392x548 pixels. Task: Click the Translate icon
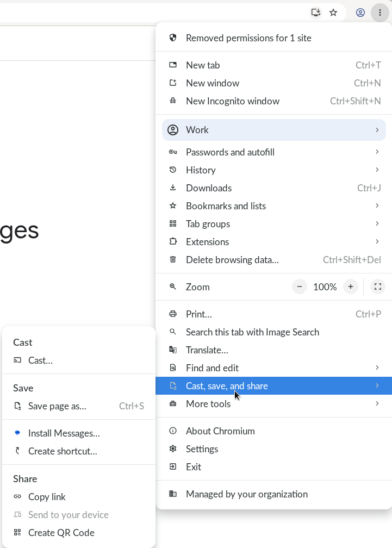pos(173,350)
